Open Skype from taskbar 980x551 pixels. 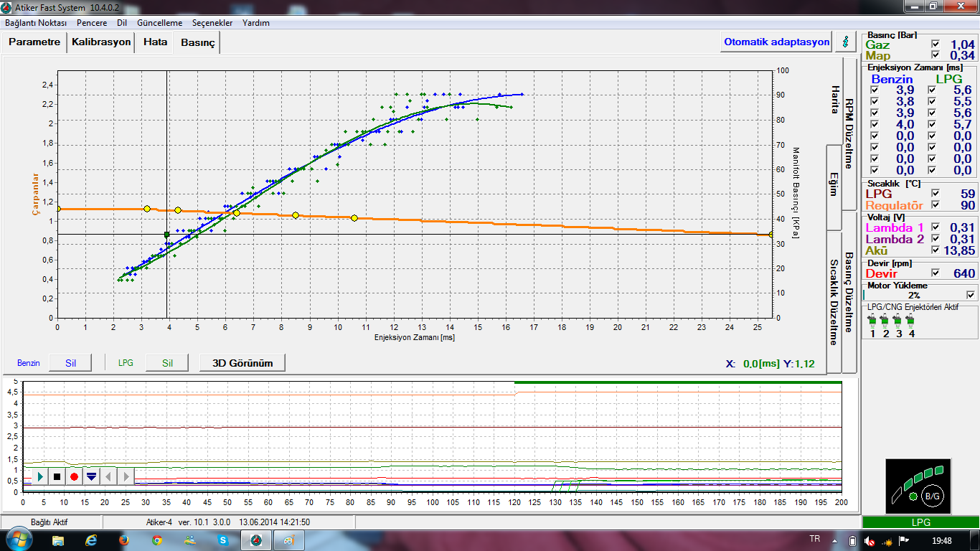click(x=222, y=540)
